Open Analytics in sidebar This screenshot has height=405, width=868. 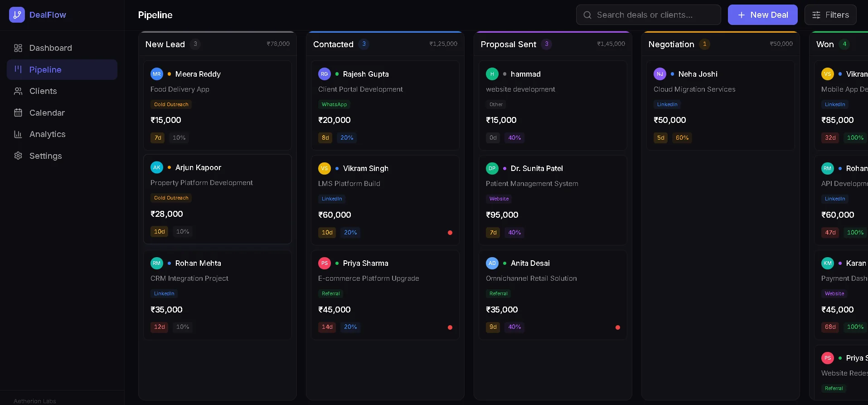click(62, 134)
